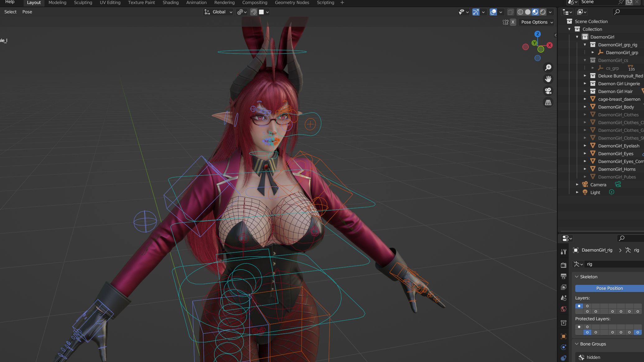Viewport: 644px width, 362px height.
Task: Click the Pose Position button
Action: coord(609,288)
